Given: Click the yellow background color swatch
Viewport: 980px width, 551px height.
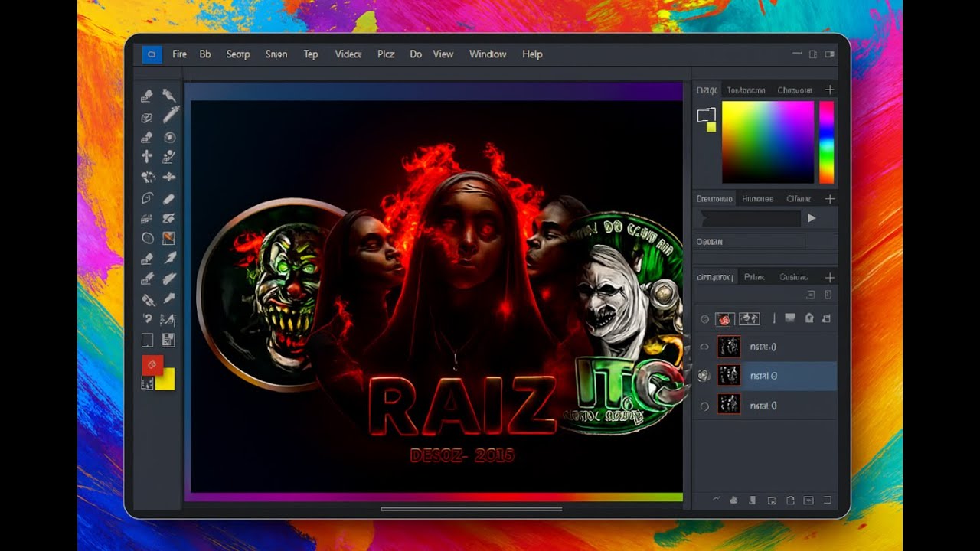Looking at the screenshot, I should 167,380.
